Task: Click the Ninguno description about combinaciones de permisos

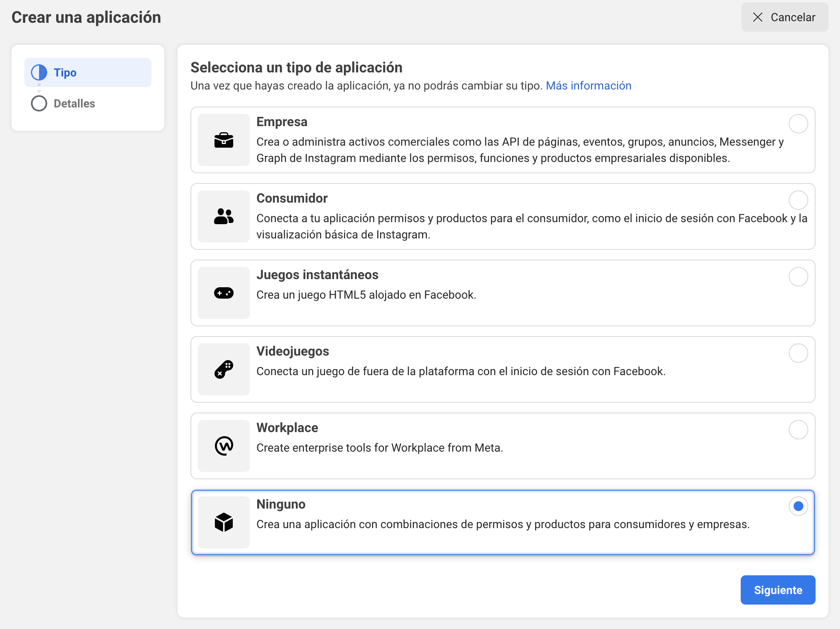Action: pyautogui.click(x=503, y=524)
